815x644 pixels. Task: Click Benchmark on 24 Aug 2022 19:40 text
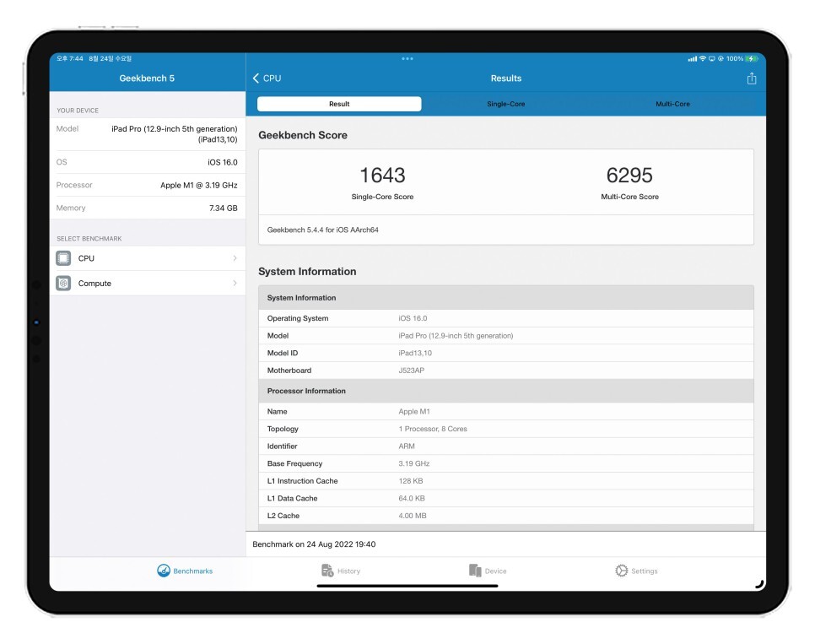click(314, 544)
